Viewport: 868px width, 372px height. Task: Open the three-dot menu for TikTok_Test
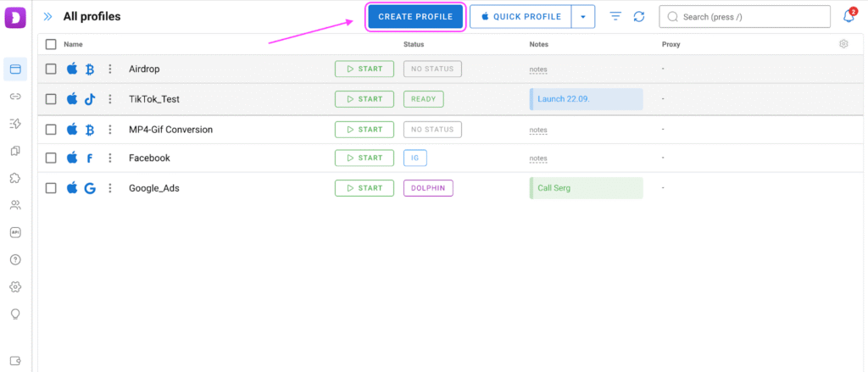pos(109,99)
